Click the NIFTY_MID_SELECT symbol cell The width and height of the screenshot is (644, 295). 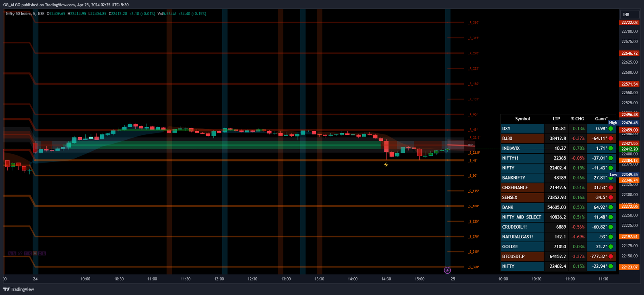point(522,217)
